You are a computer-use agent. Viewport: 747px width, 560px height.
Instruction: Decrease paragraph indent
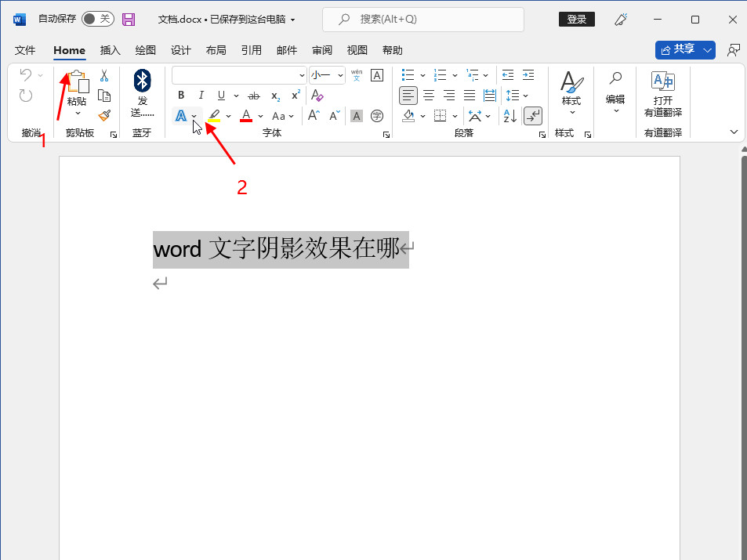[x=508, y=74]
